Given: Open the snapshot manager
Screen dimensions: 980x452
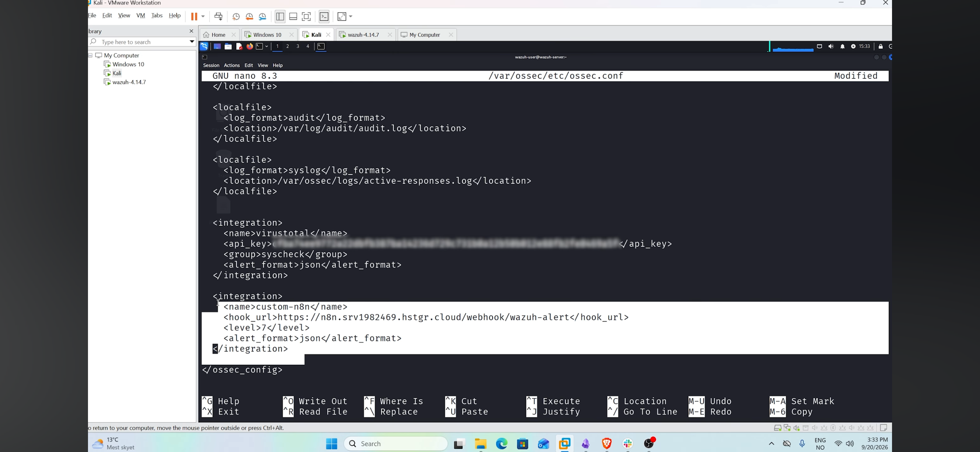Looking at the screenshot, I should [263, 16].
